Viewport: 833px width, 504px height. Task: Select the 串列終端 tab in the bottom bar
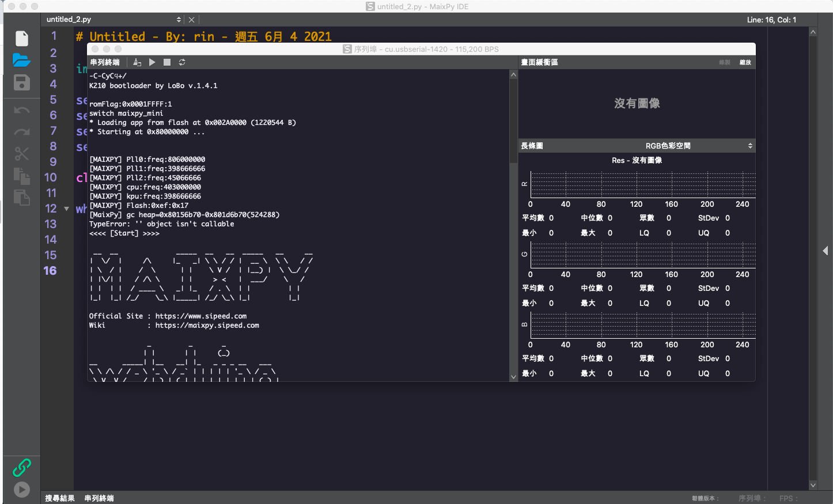click(x=99, y=498)
